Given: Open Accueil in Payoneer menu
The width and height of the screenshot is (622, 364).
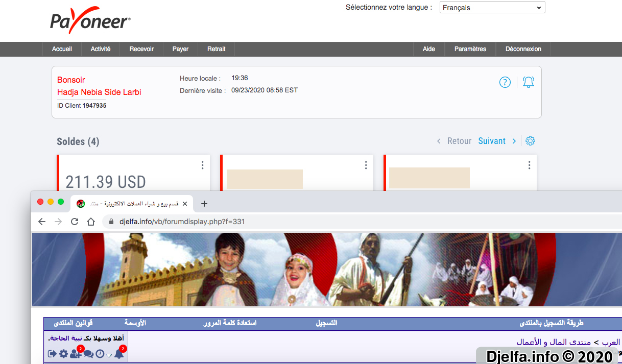Looking at the screenshot, I should click(62, 49).
